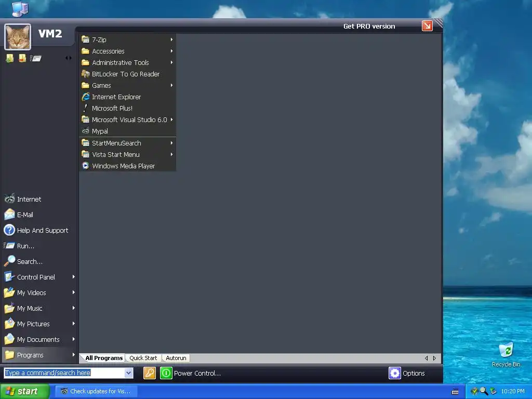Open the Options button

(x=407, y=373)
